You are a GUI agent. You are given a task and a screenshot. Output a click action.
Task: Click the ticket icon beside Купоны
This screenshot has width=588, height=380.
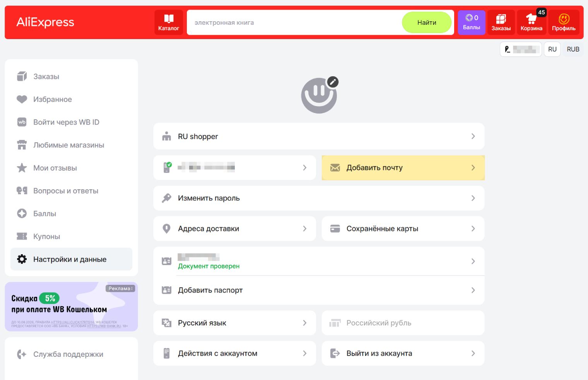(x=22, y=236)
